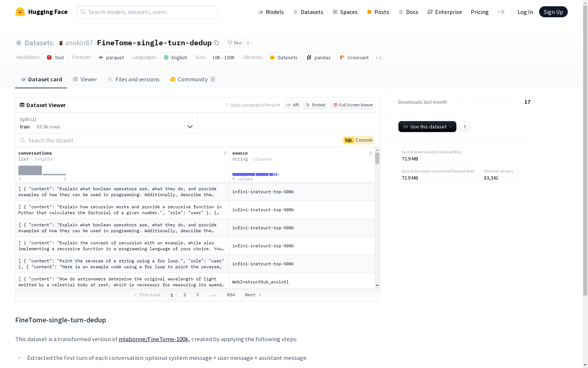The width and height of the screenshot is (588, 368).
Task: Switch to the Viewer tab
Action: pos(85,79)
